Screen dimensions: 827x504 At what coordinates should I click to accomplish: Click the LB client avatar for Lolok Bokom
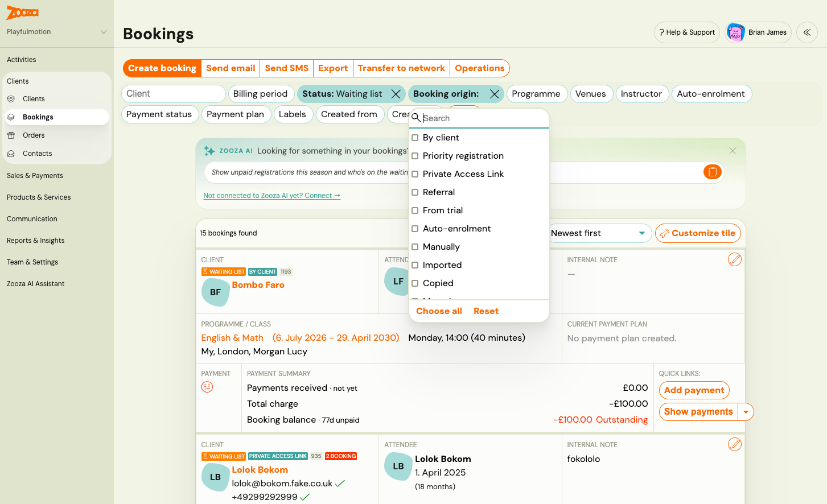216,477
